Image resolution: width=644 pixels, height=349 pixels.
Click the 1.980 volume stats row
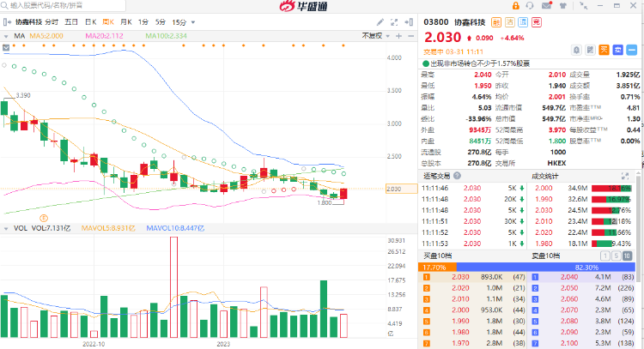click(583, 244)
